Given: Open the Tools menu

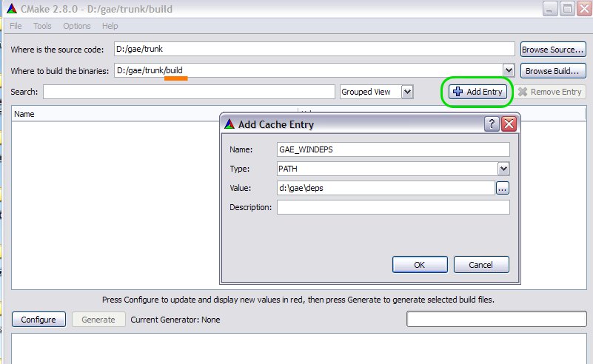Looking at the screenshot, I should pyautogui.click(x=42, y=26).
